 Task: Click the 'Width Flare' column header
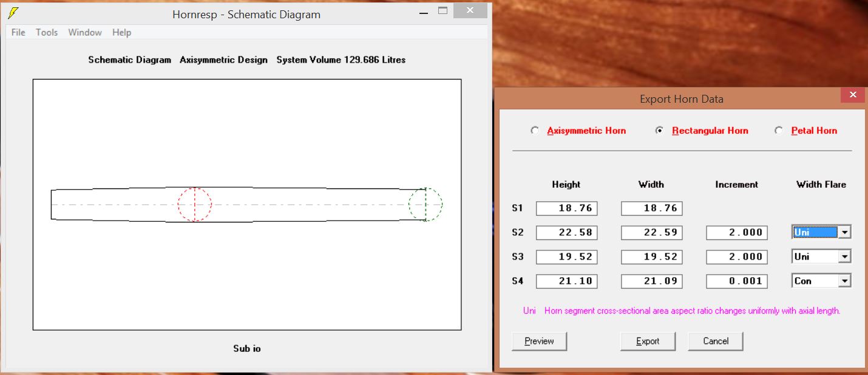click(821, 184)
